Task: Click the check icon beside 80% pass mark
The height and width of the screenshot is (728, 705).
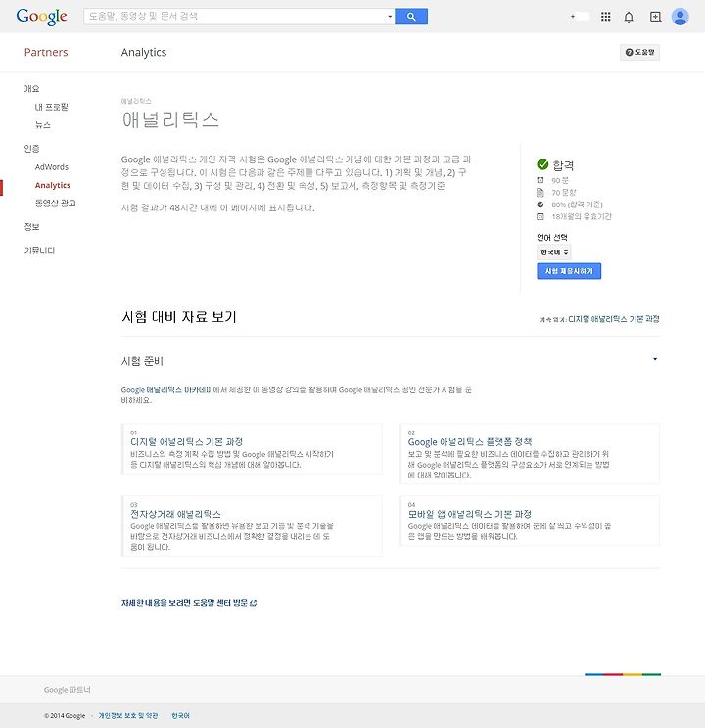Action: [540, 205]
